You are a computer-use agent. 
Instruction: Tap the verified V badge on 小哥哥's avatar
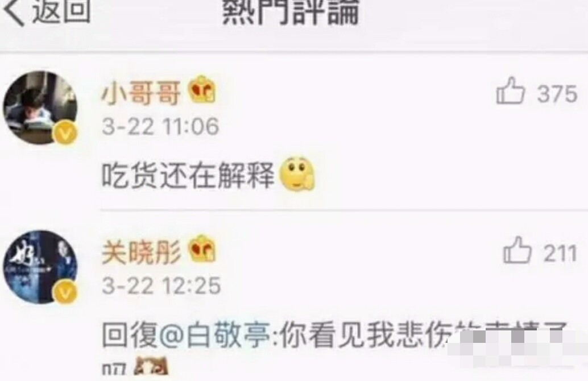65,134
